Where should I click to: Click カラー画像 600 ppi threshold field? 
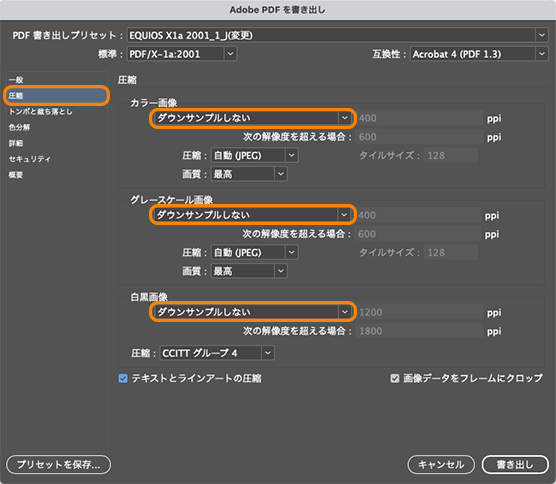[419, 137]
